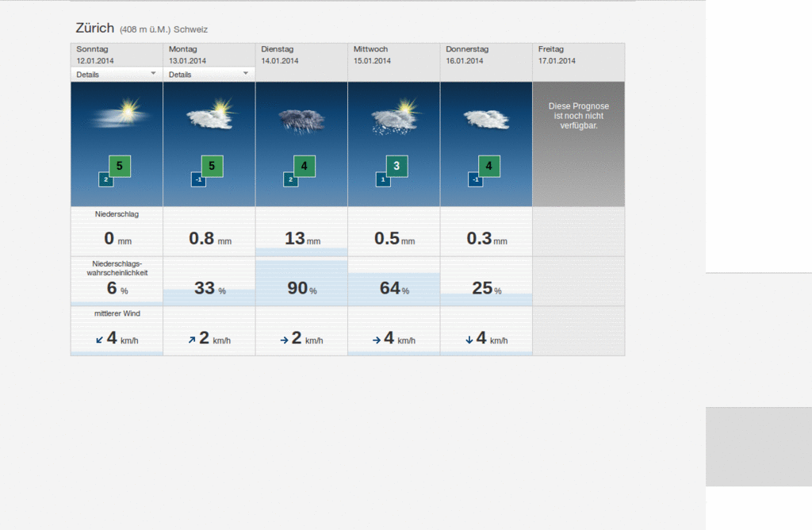Click the date 13.01.2014
The image size is (812, 530).
click(x=187, y=60)
